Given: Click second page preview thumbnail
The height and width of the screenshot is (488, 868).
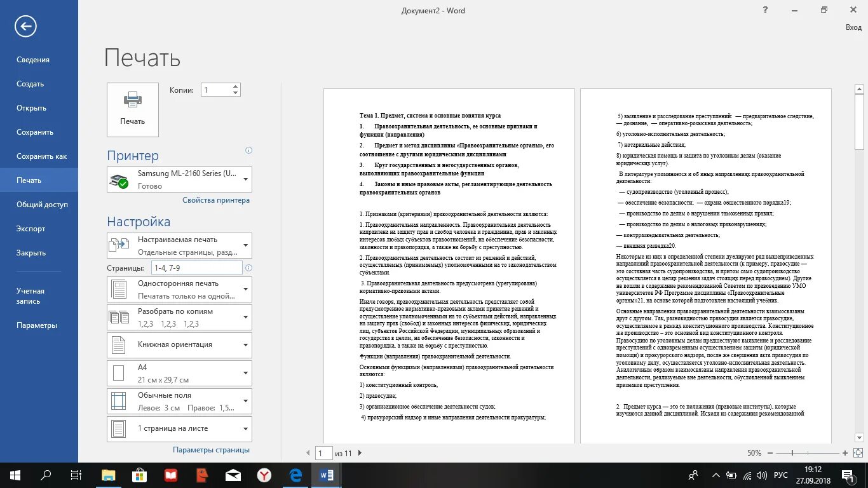Looking at the screenshot, I should click(x=706, y=266).
